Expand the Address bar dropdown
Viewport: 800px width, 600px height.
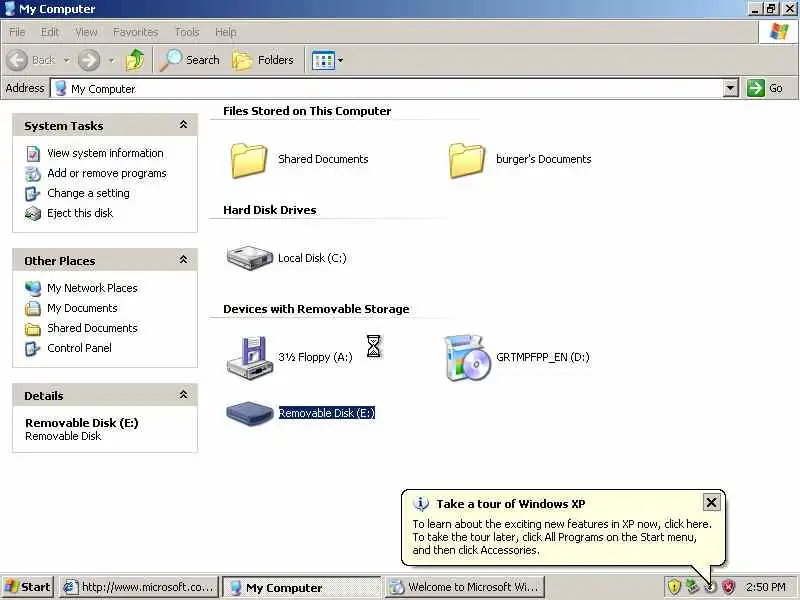point(731,88)
